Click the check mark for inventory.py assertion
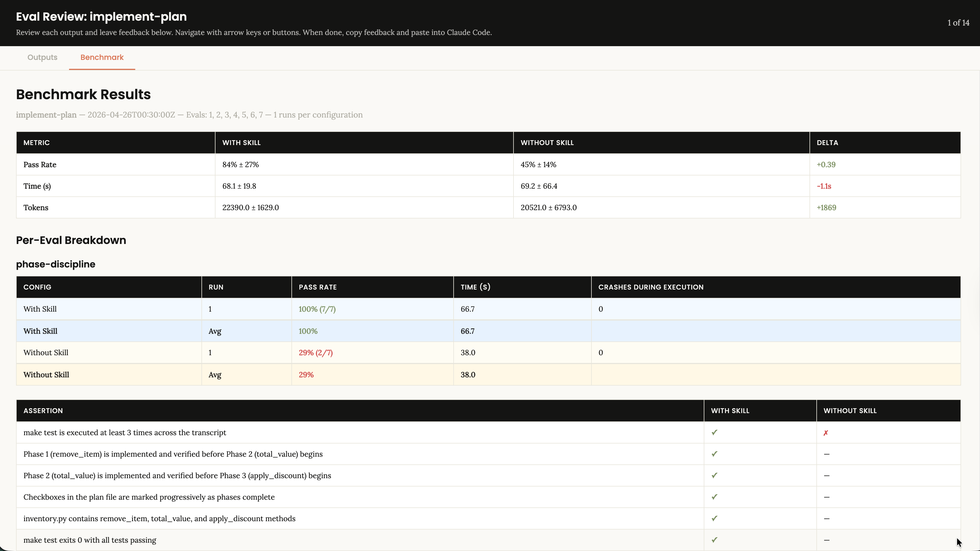The width and height of the screenshot is (980, 551). tap(714, 519)
